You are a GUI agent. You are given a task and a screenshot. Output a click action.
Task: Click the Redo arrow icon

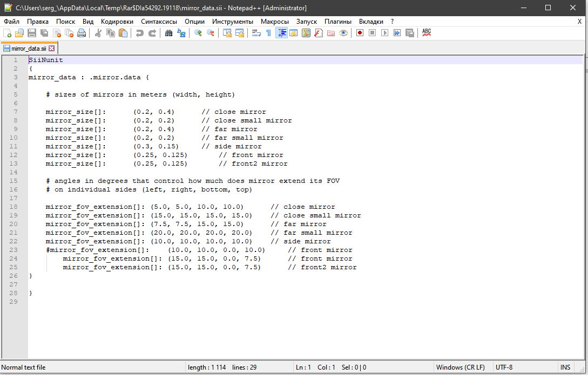(152, 33)
